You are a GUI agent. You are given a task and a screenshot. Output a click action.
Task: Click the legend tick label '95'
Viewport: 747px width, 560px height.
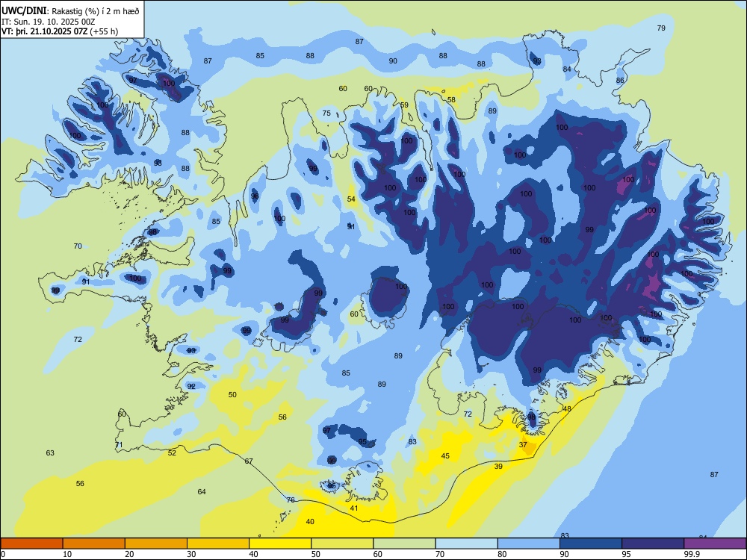click(x=626, y=554)
